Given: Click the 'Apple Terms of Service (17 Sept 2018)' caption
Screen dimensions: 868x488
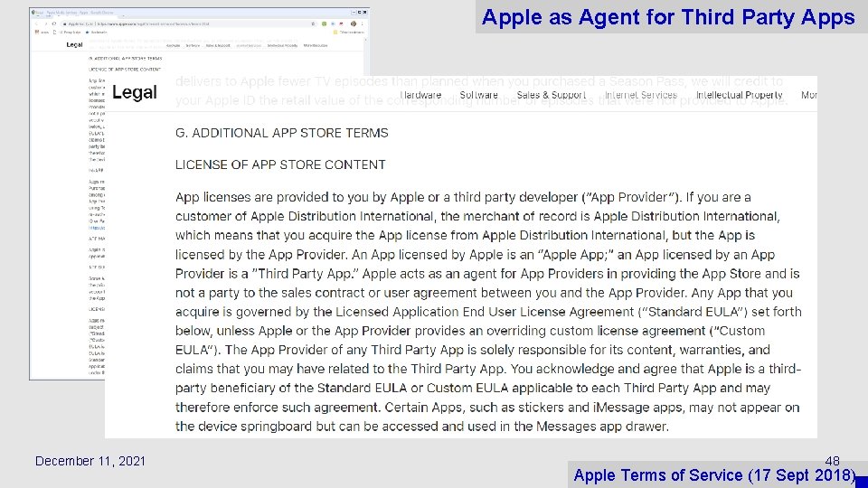Looking at the screenshot, I should coord(714,475).
